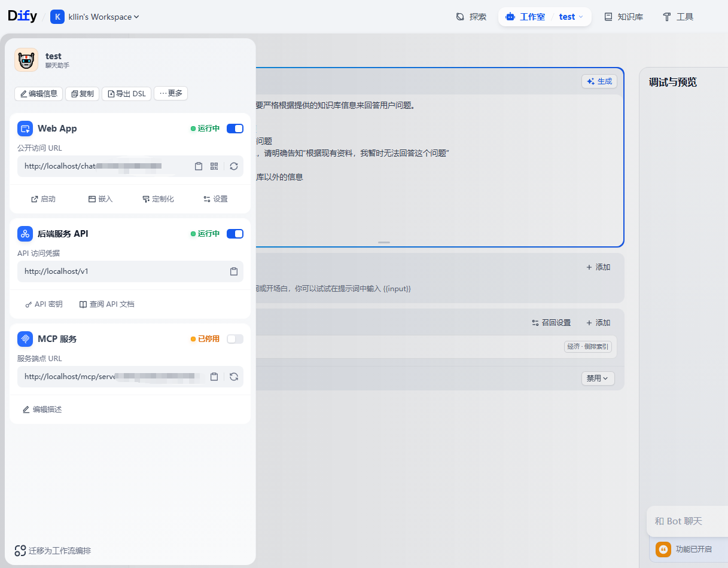Click the test app robot avatar

coord(26,60)
